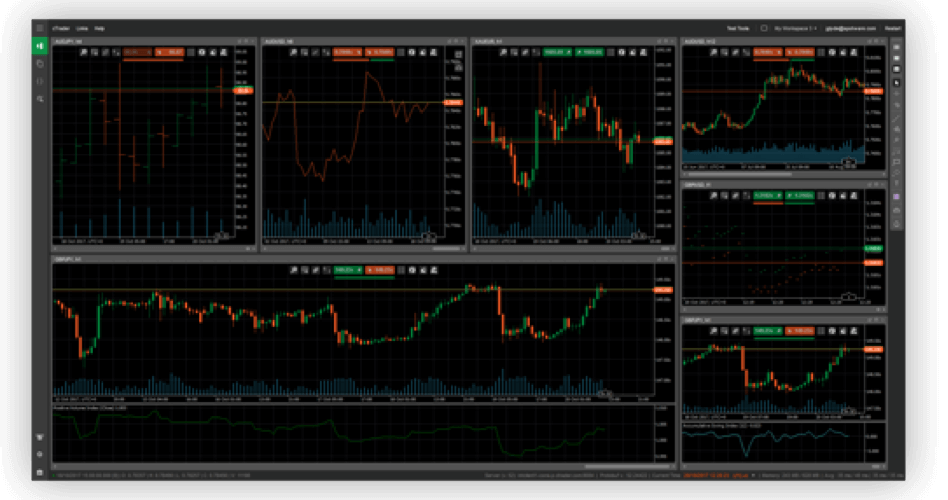Open the account email dropdown in the top bar
This screenshot has height=500, width=948.
click(x=848, y=29)
